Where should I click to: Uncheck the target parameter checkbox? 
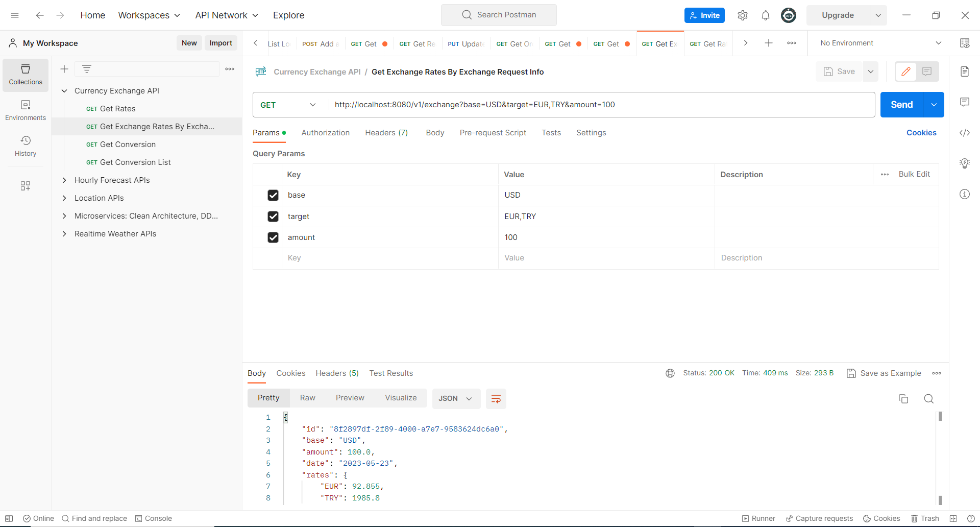(x=273, y=217)
